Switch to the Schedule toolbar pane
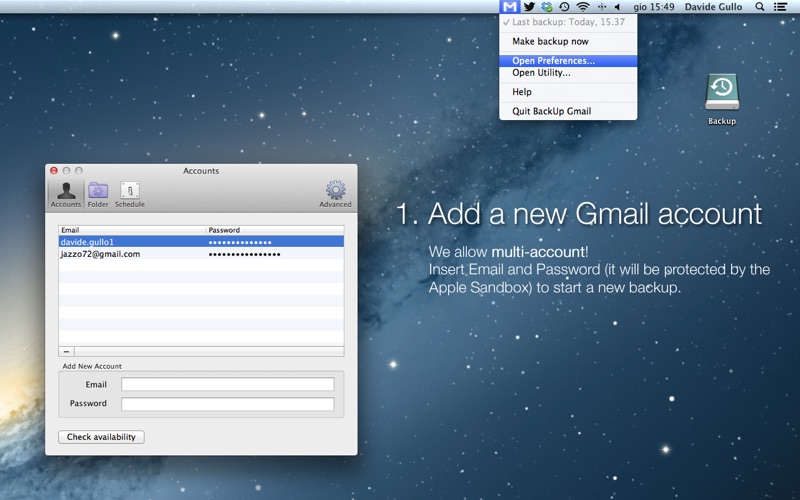Viewport: 800px width, 500px height. point(130,194)
